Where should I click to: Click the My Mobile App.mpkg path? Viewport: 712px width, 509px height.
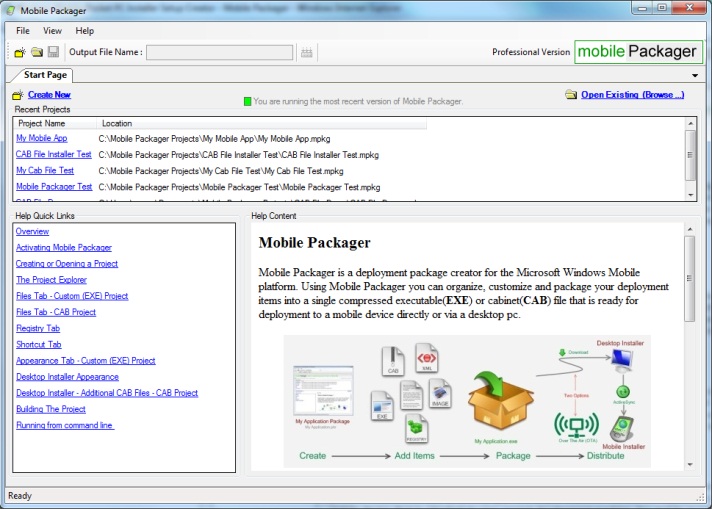(x=214, y=139)
